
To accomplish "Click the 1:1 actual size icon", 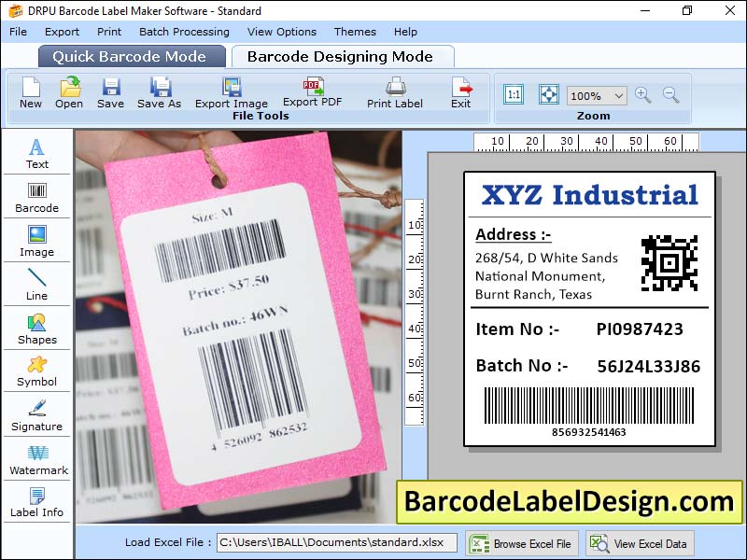I will tap(513, 94).
